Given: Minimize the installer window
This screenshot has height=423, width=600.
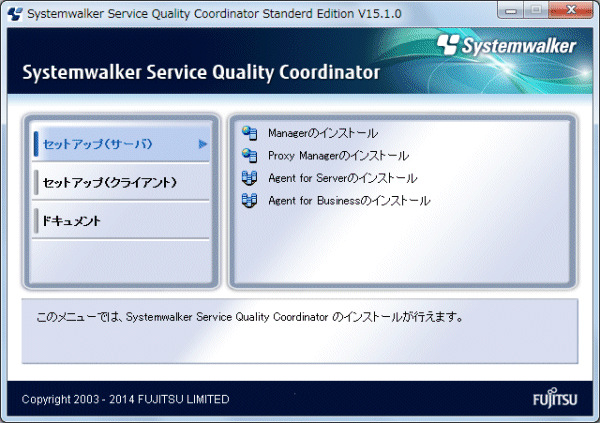Looking at the screenshot, I should click(x=510, y=10).
